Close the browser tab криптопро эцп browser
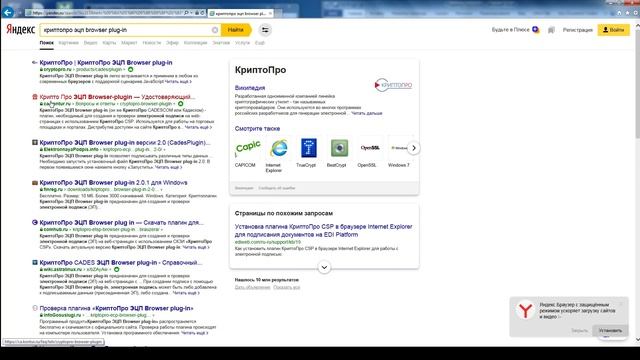 pos(270,13)
